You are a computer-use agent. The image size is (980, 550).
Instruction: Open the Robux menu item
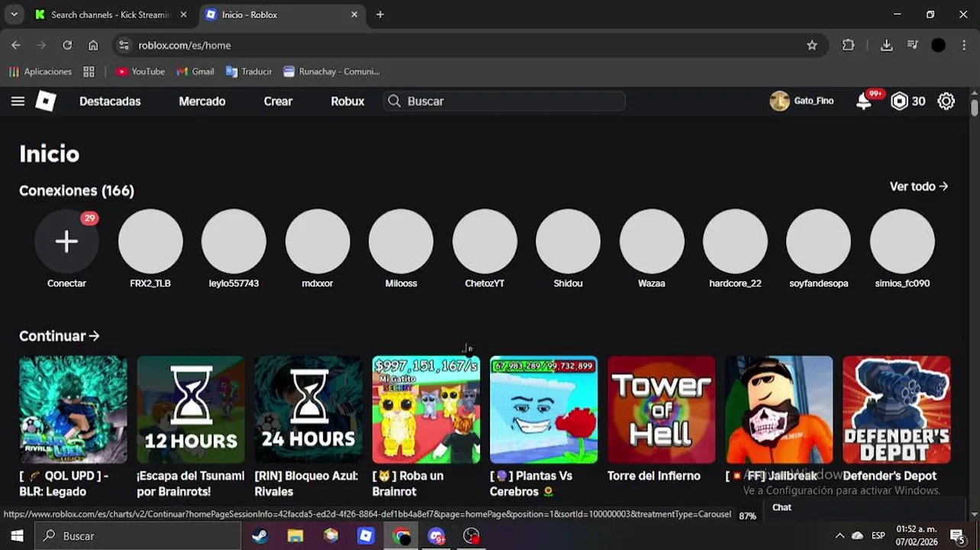click(x=347, y=101)
